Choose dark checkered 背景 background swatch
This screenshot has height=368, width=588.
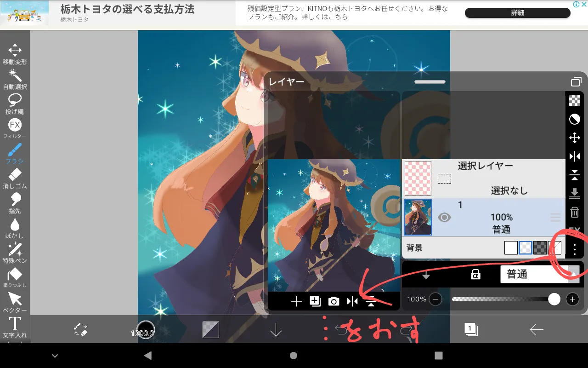pyautogui.click(x=540, y=248)
